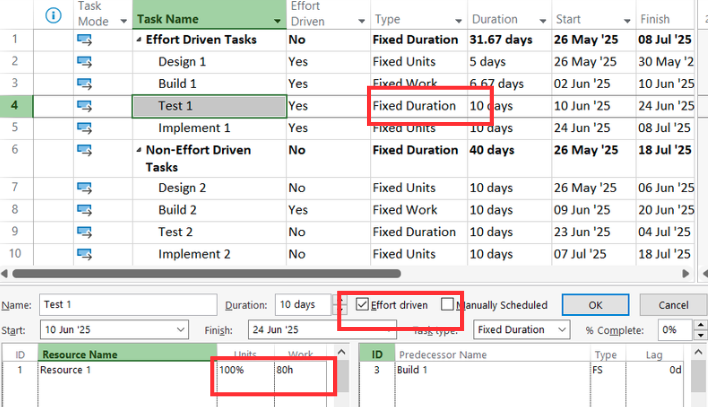Viewport: 708px width, 407px height.
Task: Click scroll up arrow in predecessor list
Action: 699,352
